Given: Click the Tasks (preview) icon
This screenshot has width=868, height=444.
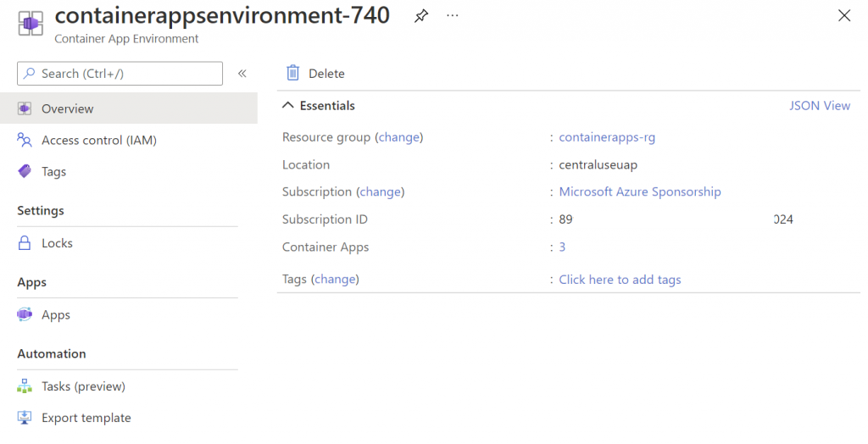Looking at the screenshot, I should coord(25,386).
